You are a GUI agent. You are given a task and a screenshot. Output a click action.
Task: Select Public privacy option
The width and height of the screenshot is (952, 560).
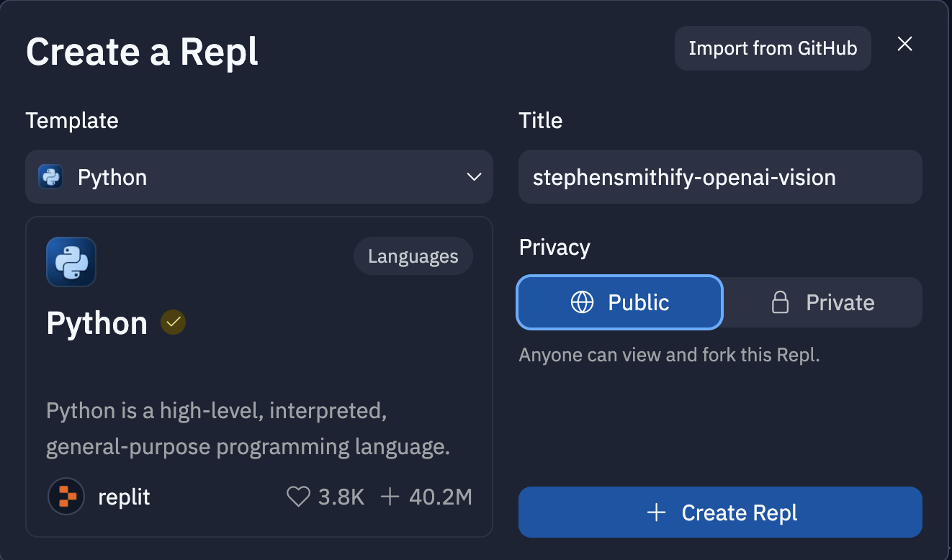point(619,302)
